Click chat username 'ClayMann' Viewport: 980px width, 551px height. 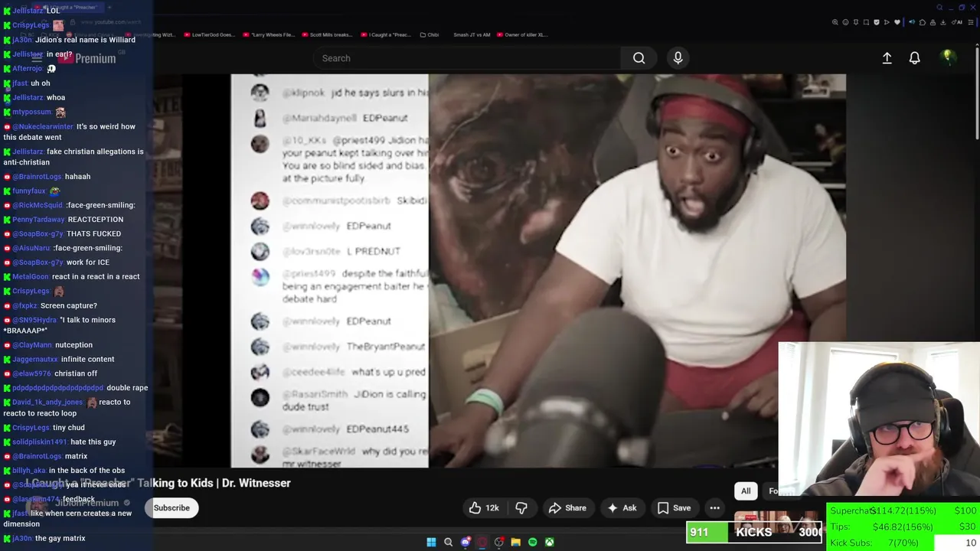[32, 345]
